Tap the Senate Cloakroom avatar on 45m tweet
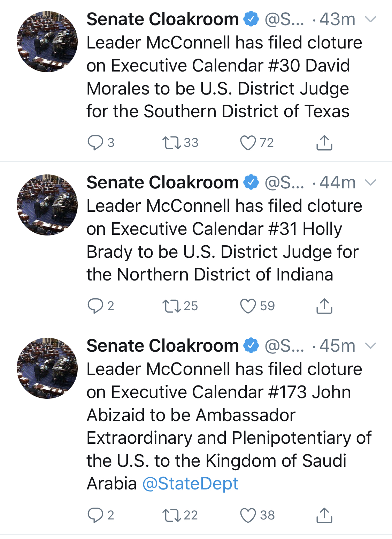Viewport: 392px width, 539px height. (x=47, y=368)
